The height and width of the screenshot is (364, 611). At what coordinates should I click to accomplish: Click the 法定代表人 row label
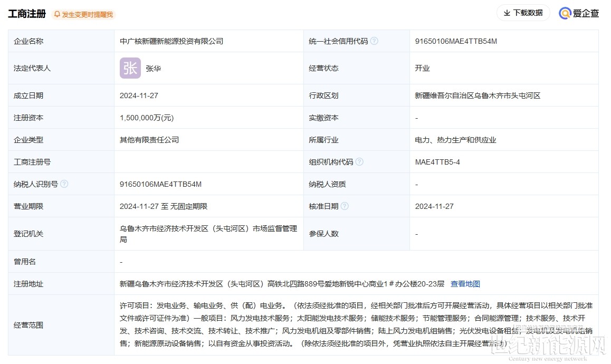pos(32,68)
